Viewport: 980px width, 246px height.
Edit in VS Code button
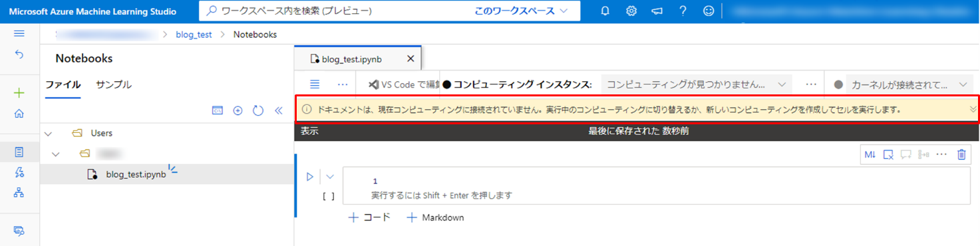coord(404,84)
